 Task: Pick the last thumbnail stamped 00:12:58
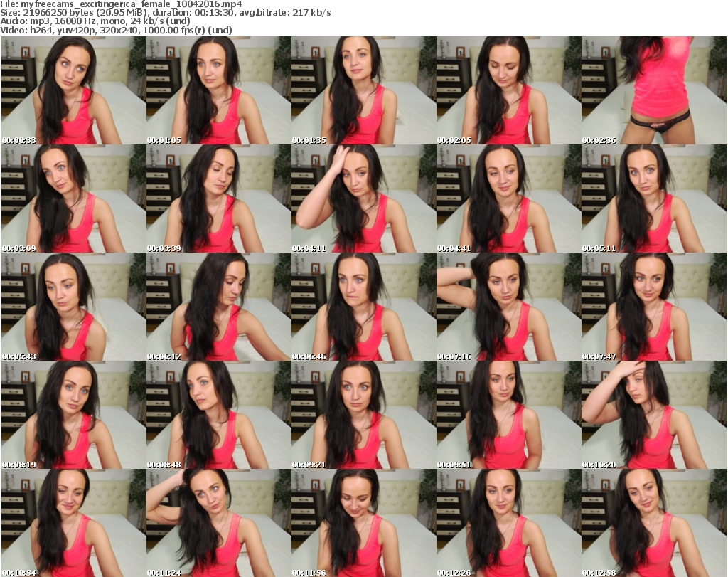654,523
